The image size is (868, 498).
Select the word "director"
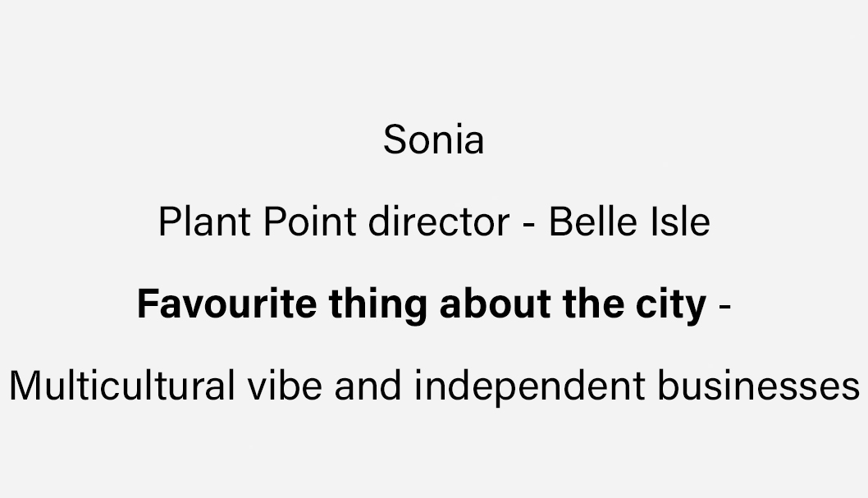(439, 222)
